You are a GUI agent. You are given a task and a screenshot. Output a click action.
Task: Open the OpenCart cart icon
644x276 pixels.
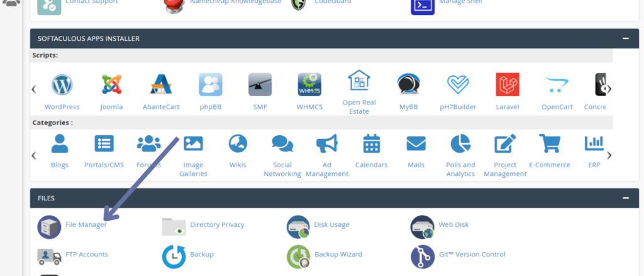coord(557,85)
